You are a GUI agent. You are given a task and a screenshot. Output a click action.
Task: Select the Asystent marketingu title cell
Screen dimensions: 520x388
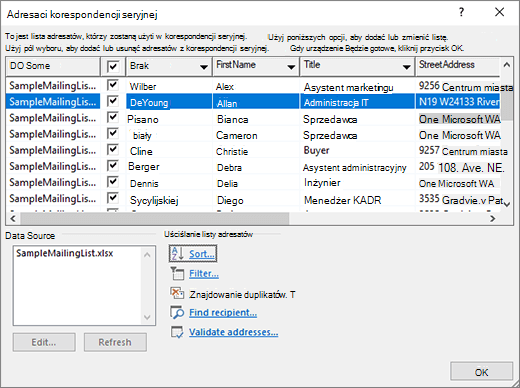(357, 87)
